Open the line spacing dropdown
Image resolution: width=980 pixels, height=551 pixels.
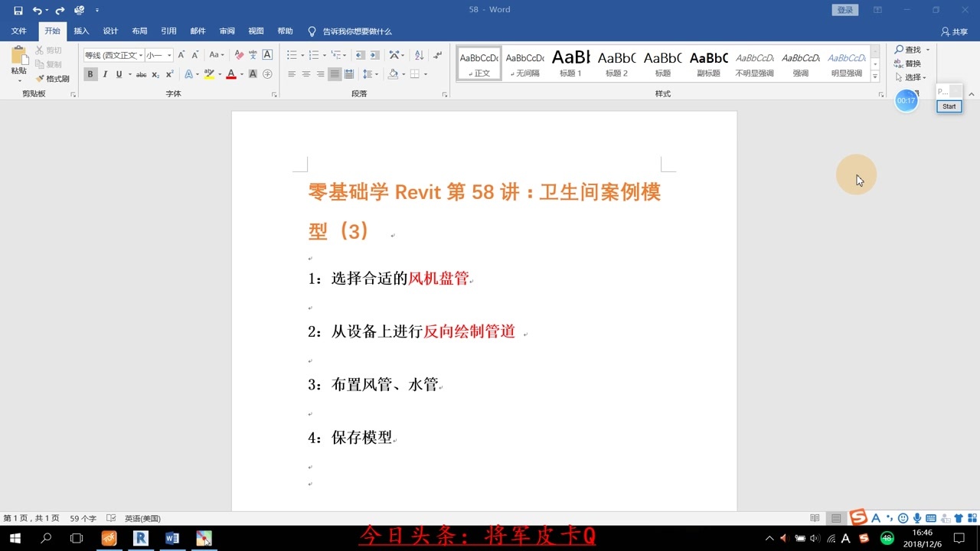371,74
